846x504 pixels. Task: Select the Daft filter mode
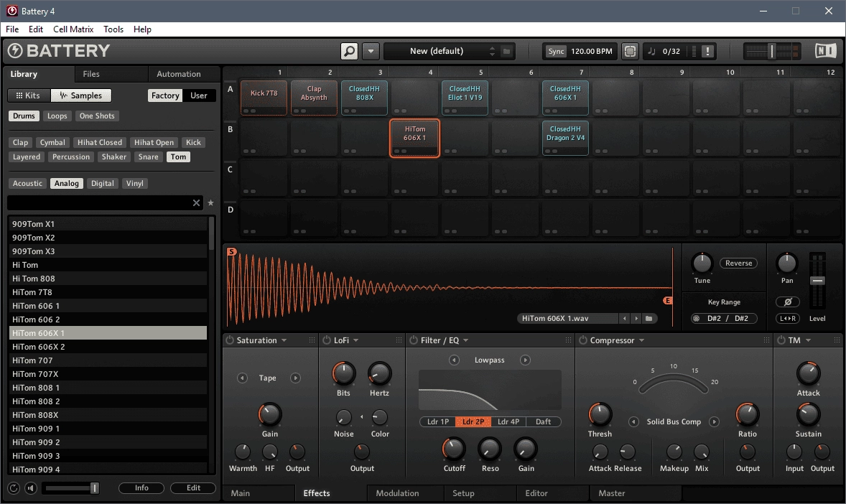click(544, 421)
